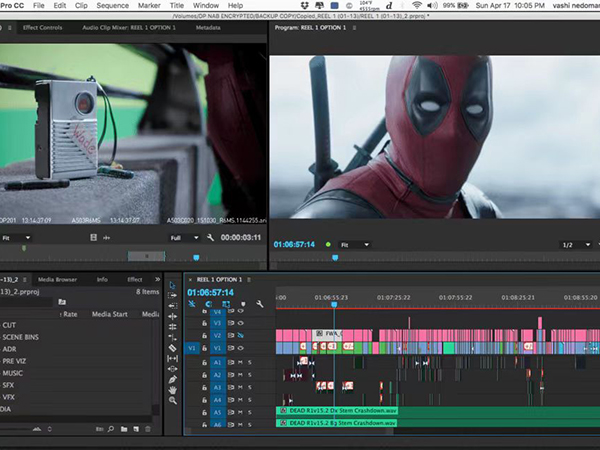Select the Rate Stretch tool
600x450 pixels.
tap(172, 338)
